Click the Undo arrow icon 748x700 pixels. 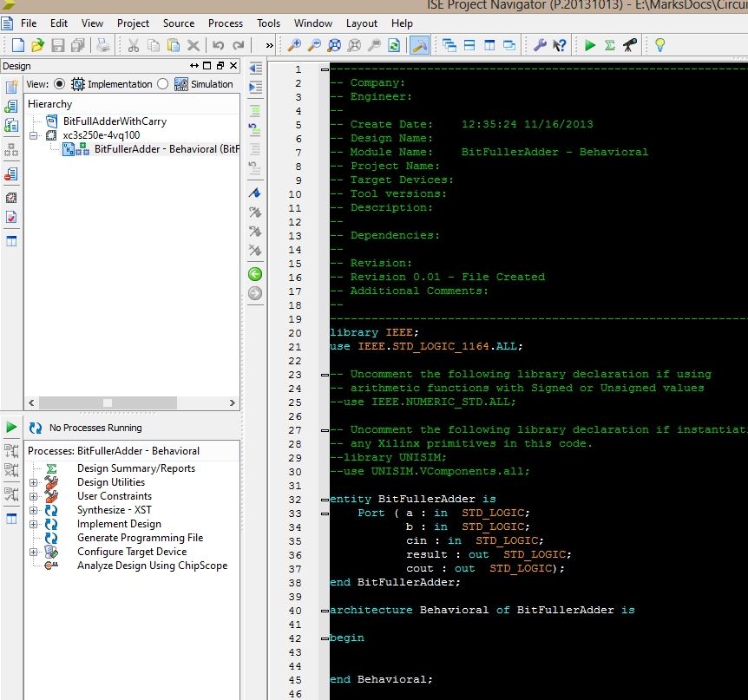click(x=218, y=45)
